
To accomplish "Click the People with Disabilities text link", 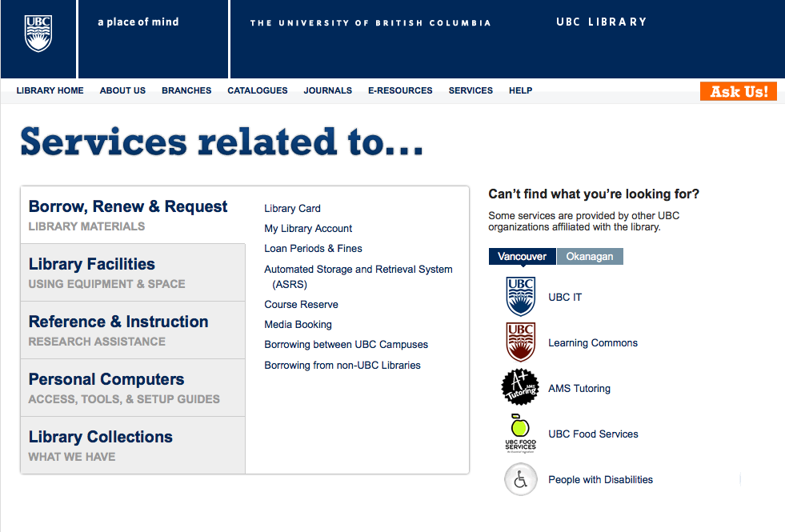I will (600, 479).
